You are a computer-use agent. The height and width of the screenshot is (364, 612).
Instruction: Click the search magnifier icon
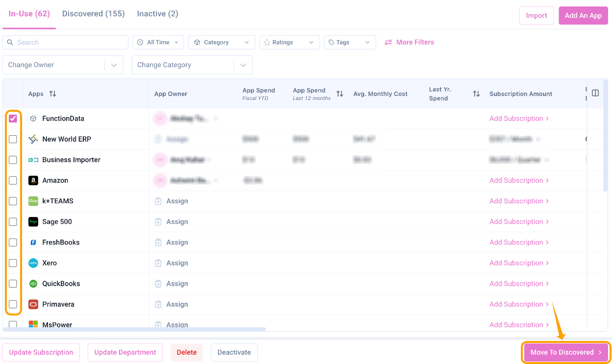click(10, 42)
